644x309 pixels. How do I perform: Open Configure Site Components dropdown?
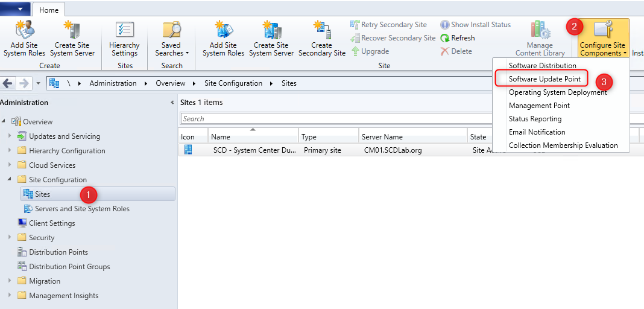[603, 39]
